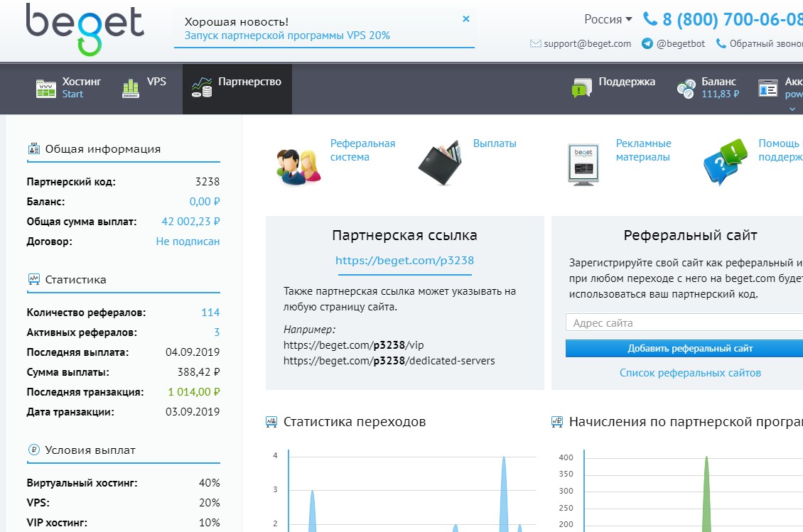Open the VPS menu item
Screen dimensions: 803x532
(x=156, y=82)
